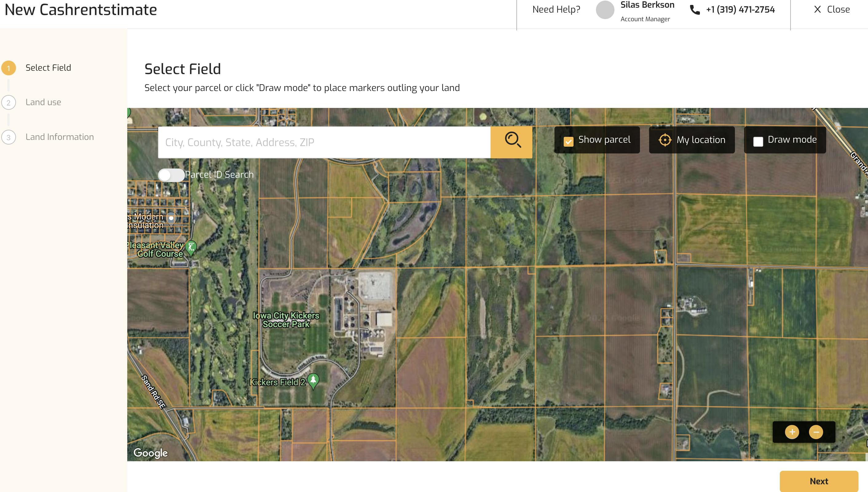Viewport: 868px width, 492px height.
Task: Toggle the Parcel ID Search switch
Action: (172, 173)
